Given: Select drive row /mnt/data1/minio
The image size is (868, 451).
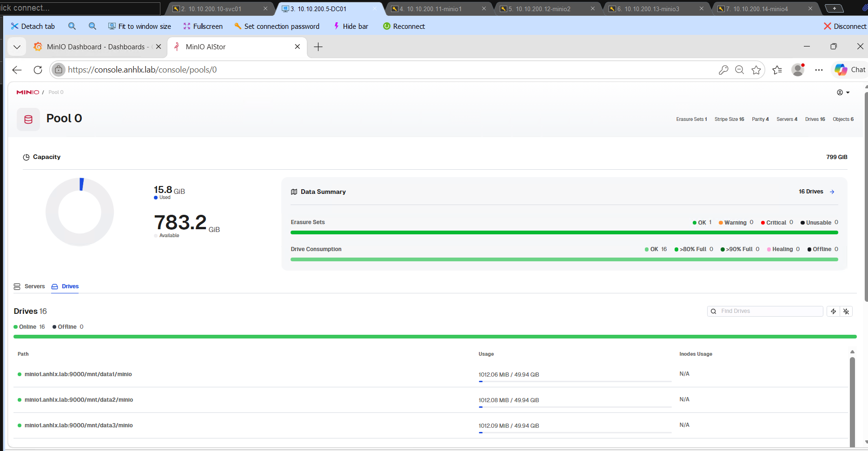Looking at the screenshot, I should point(431,374).
